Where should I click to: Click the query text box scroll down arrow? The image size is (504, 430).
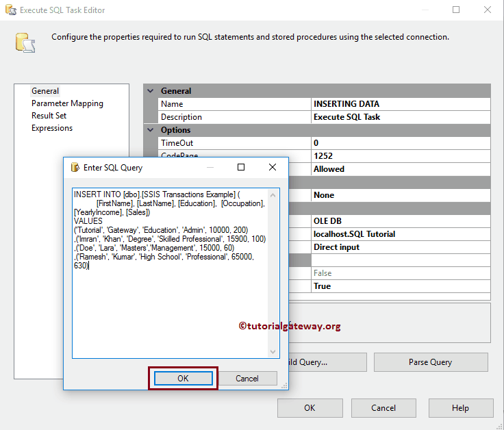273,351
